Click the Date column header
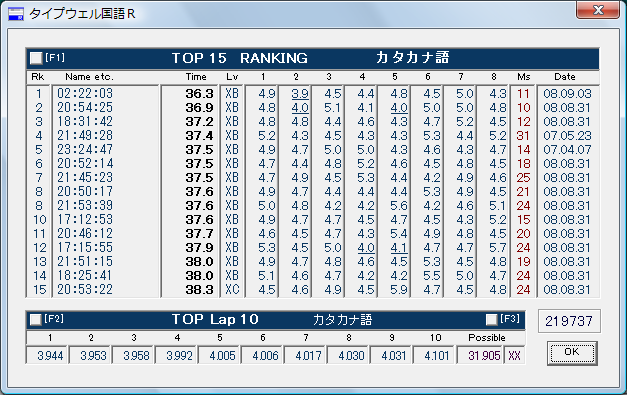The image size is (627, 395). tap(565, 77)
